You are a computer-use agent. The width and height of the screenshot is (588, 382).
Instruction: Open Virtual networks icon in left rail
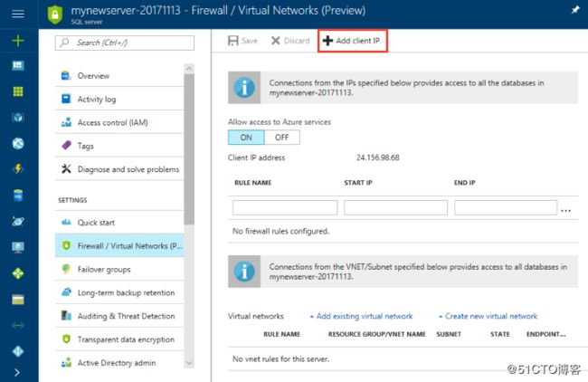[18, 325]
